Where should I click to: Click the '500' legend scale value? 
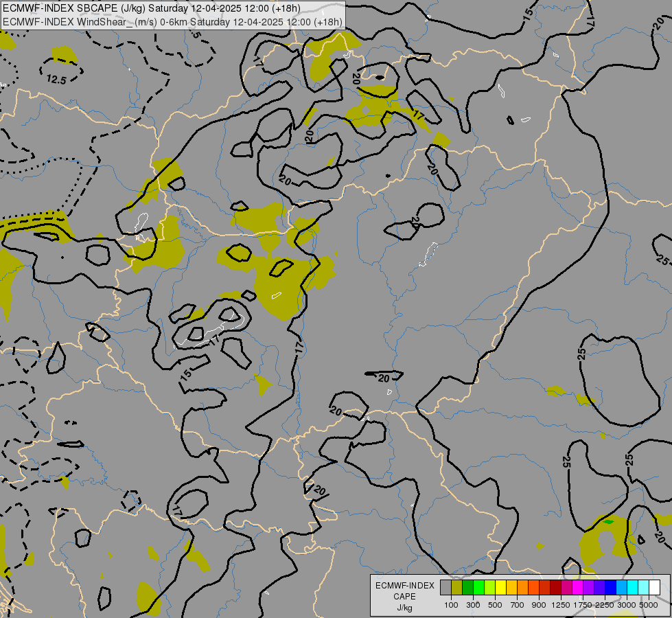point(495,605)
